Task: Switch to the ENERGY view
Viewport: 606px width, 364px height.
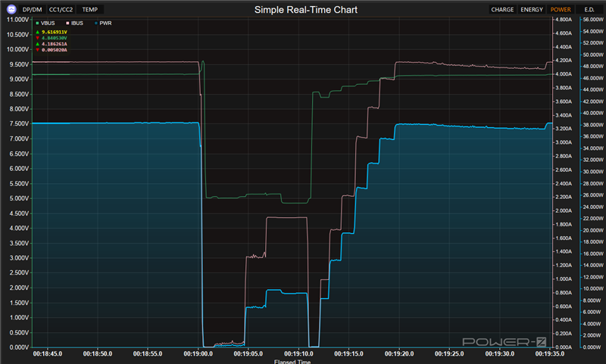Action: (x=532, y=10)
